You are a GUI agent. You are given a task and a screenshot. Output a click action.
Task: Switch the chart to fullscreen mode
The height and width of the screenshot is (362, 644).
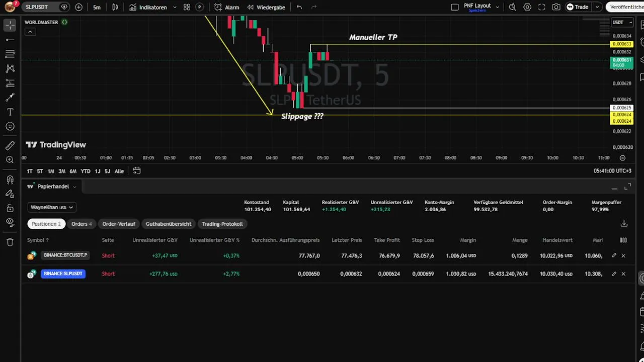click(542, 7)
